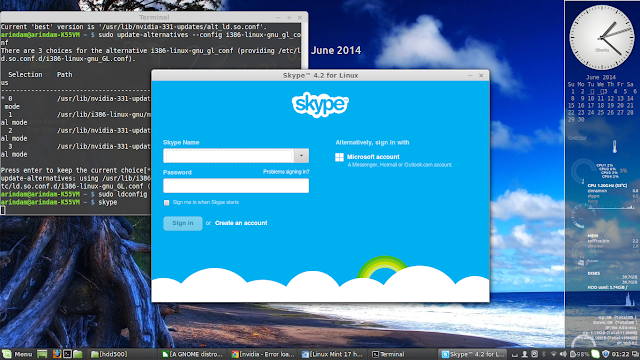The image size is (640, 360).
Task: Click the Password input field
Action: [236, 185]
